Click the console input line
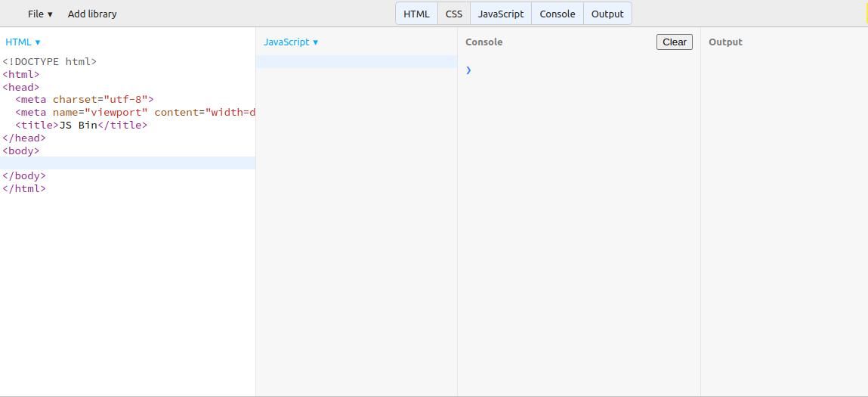Viewport: 868px width, 397px height. pyautogui.click(x=582, y=70)
